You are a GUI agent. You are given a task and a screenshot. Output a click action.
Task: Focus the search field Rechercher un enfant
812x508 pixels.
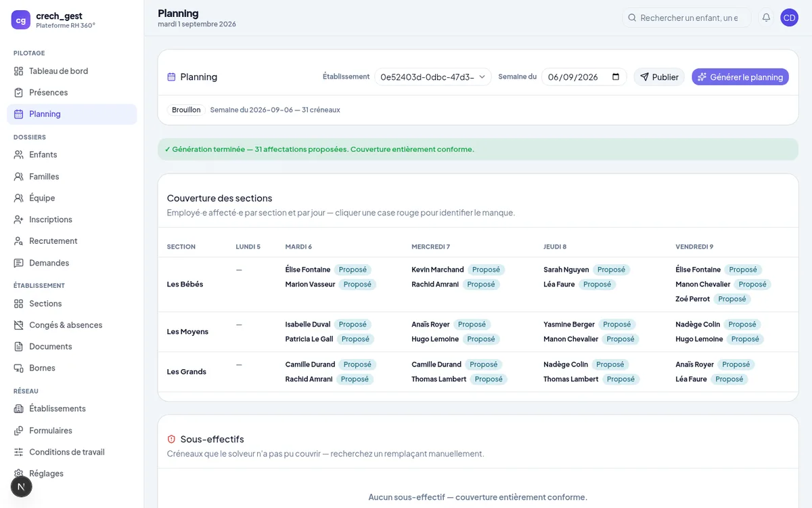coord(686,18)
